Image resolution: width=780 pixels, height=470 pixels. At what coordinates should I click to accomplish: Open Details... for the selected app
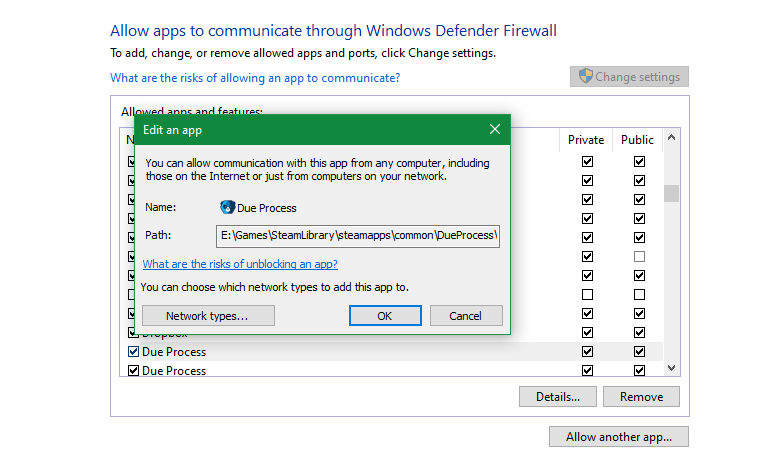tap(557, 397)
